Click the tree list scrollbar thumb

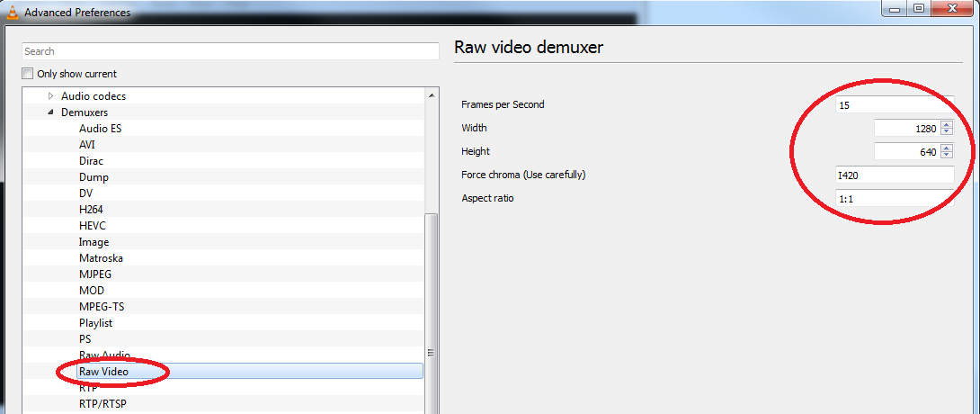(x=431, y=312)
